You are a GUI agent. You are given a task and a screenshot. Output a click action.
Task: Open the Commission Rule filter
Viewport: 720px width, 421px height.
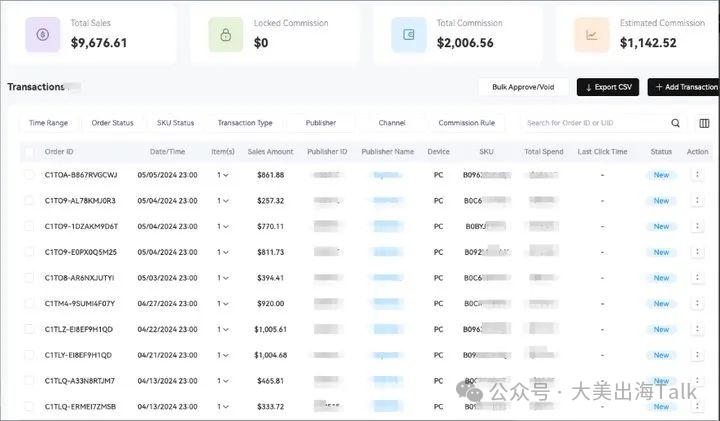[x=467, y=123]
